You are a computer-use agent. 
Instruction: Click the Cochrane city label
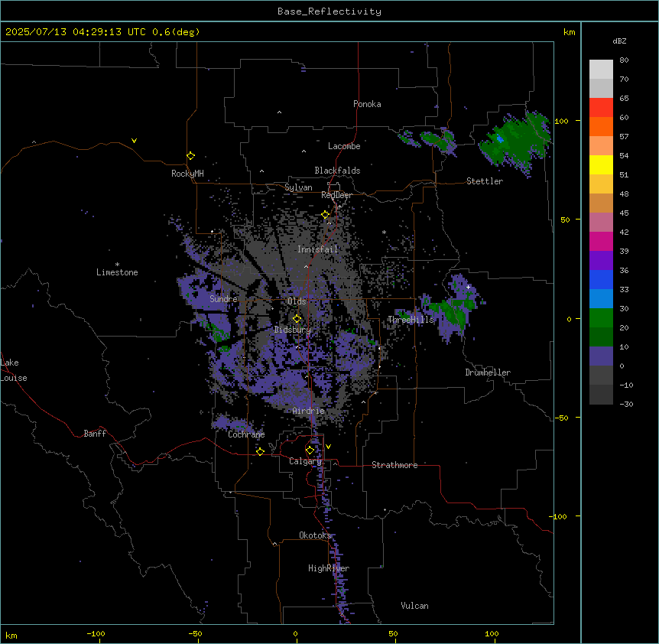pos(246,434)
